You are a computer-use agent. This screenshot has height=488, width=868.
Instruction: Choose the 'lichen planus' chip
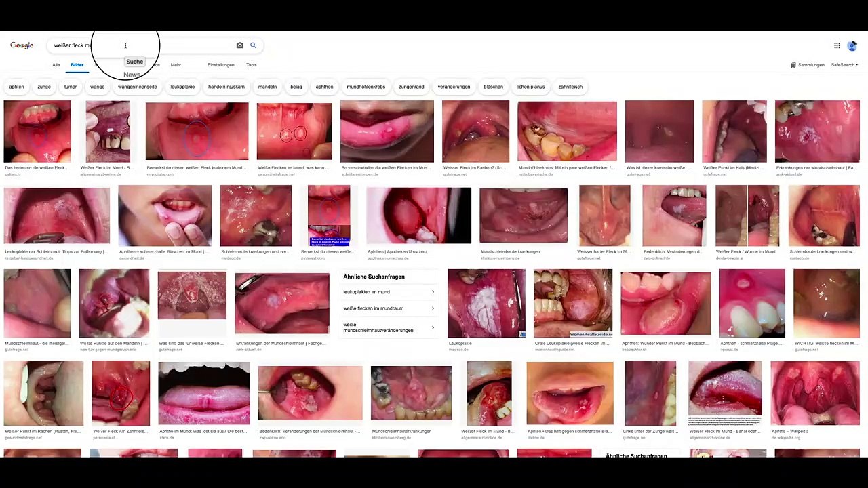531,87
